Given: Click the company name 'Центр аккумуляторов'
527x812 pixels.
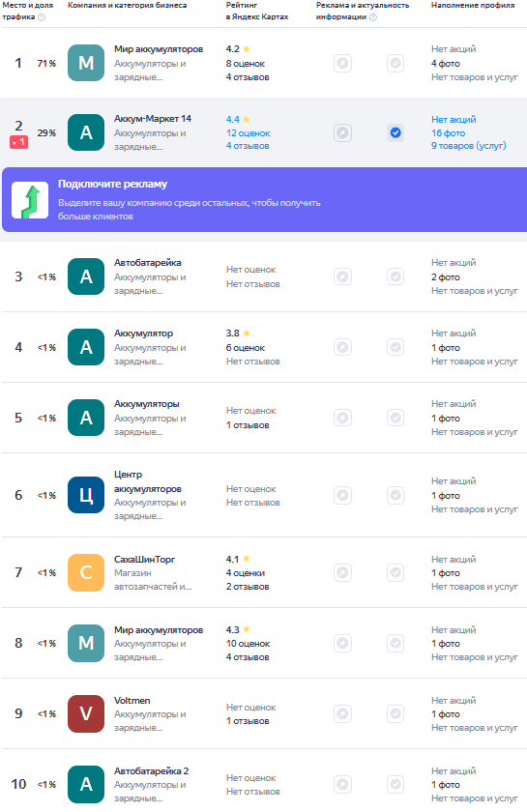Looking at the screenshot, I should pos(148,481).
